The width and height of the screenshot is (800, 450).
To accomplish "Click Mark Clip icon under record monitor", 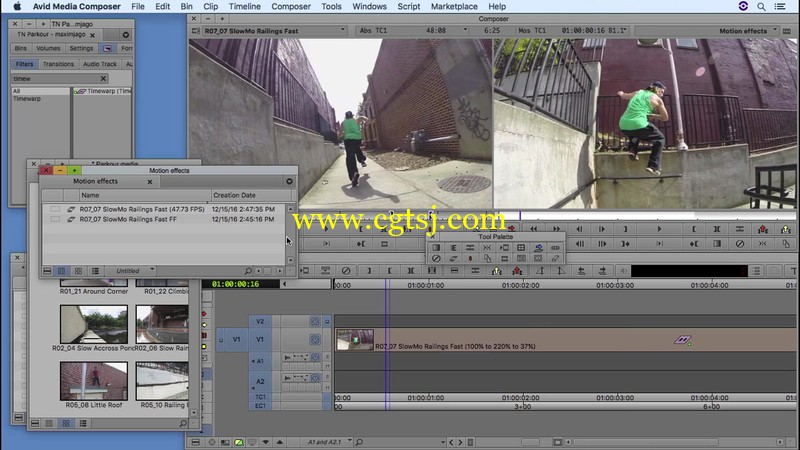I will [717, 229].
